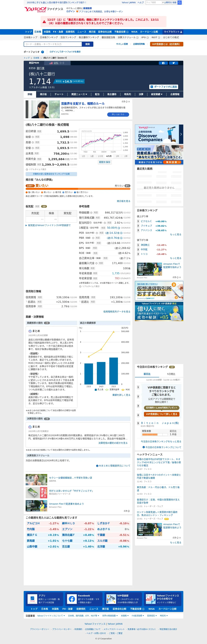Image resolution: width=207 pixels, height=644 pixels.
Task: Set chart period to 1カ月
Action: click(100, 156)
